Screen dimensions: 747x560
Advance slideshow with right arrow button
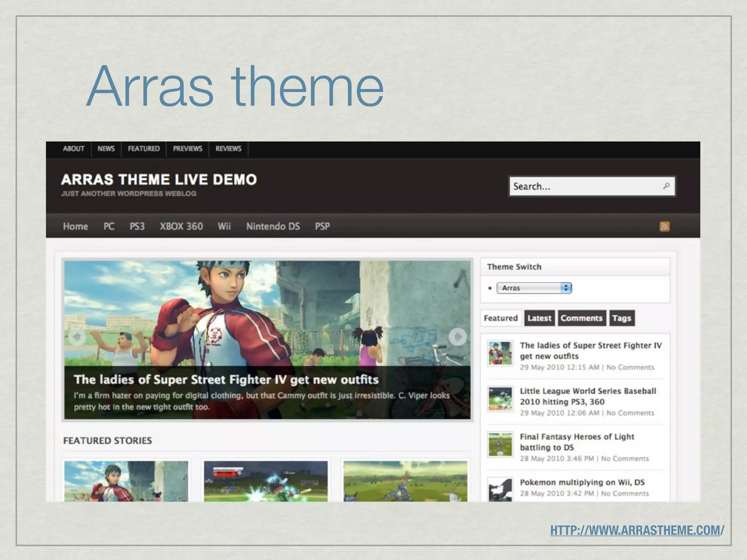pyautogui.click(x=457, y=337)
